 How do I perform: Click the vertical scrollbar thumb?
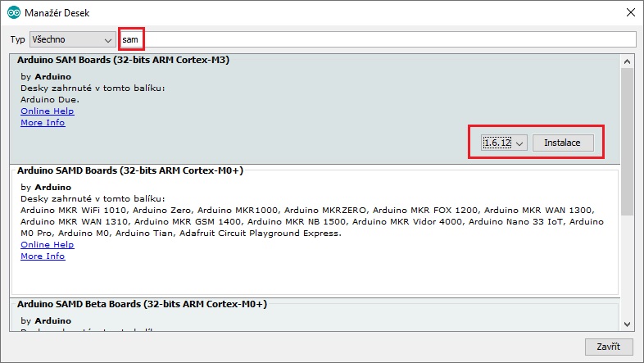[x=627, y=142]
